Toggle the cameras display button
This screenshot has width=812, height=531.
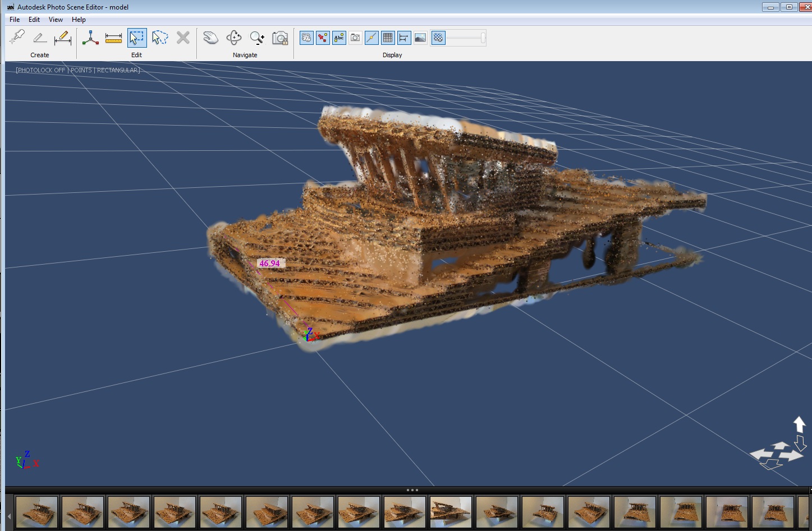pos(355,38)
